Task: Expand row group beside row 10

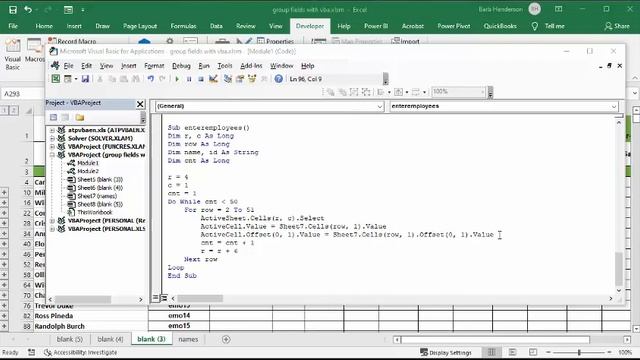Action: click(4, 192)
